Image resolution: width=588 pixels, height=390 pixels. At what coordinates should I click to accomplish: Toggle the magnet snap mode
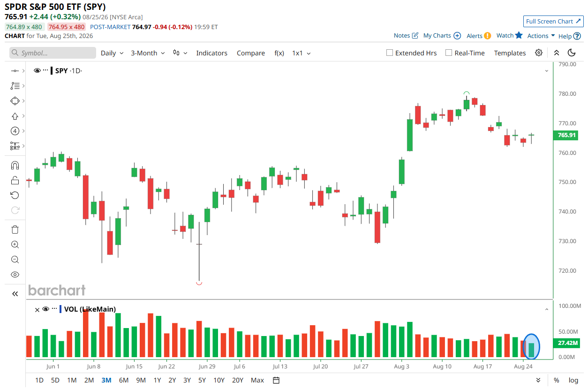[15, 165]
